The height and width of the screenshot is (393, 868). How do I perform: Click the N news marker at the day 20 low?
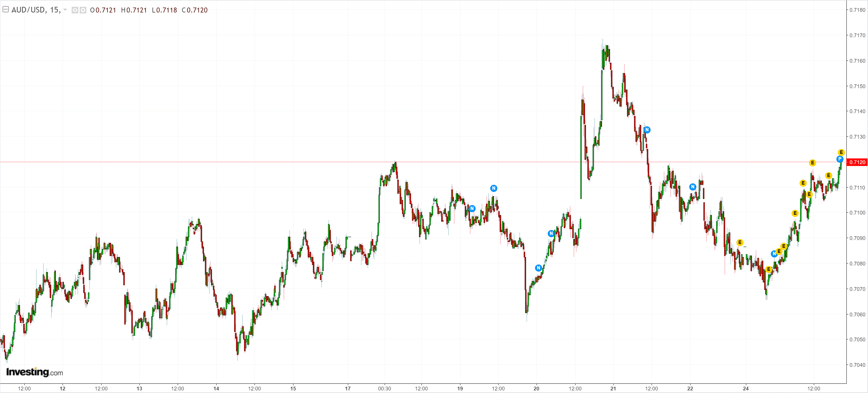point(538,268)
